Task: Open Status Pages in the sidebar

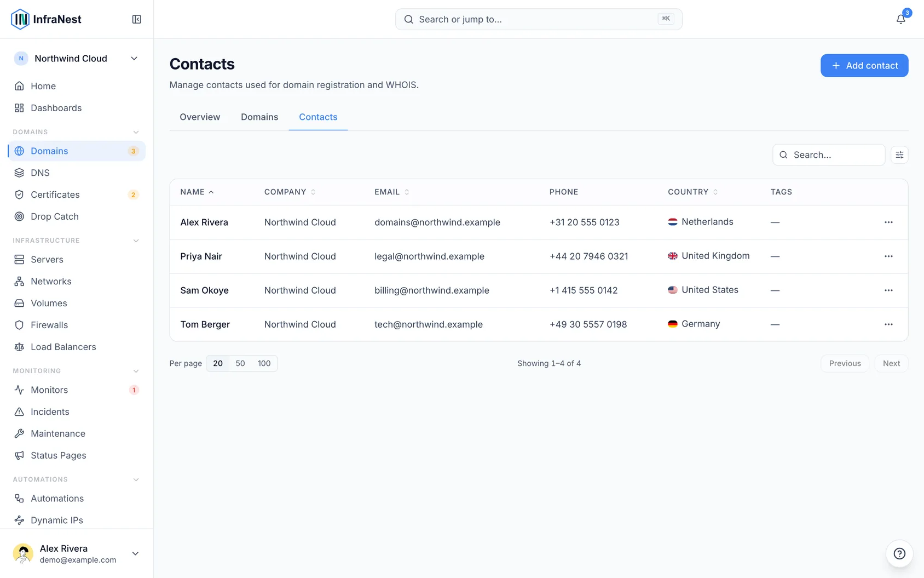Action: [77, 455]
